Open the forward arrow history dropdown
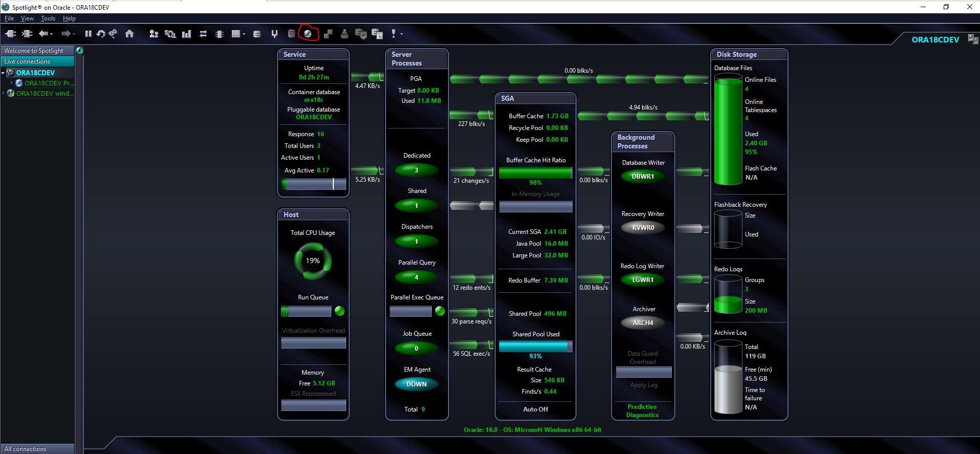The height and width of the screenshot is (454, 980). 74,34
